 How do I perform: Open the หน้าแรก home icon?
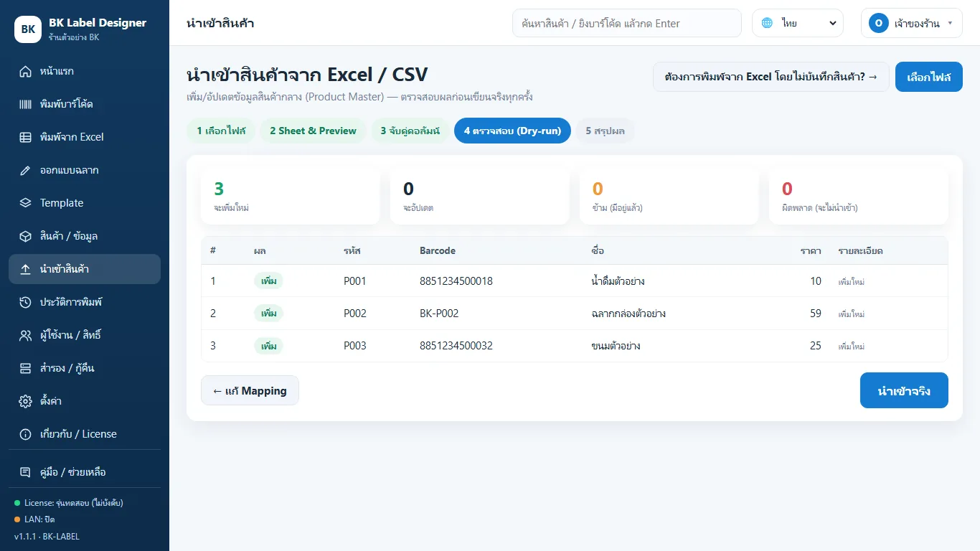tap(26, 72)
